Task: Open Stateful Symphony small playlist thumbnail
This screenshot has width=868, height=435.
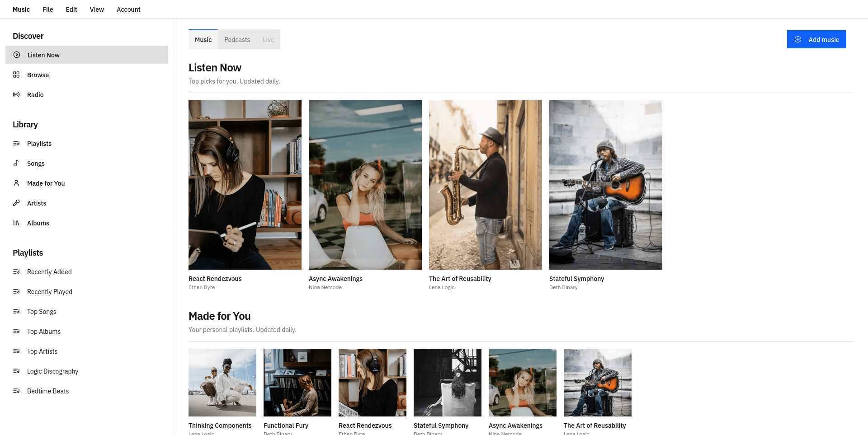Action: pyautogui.click(x=448, y=383)
